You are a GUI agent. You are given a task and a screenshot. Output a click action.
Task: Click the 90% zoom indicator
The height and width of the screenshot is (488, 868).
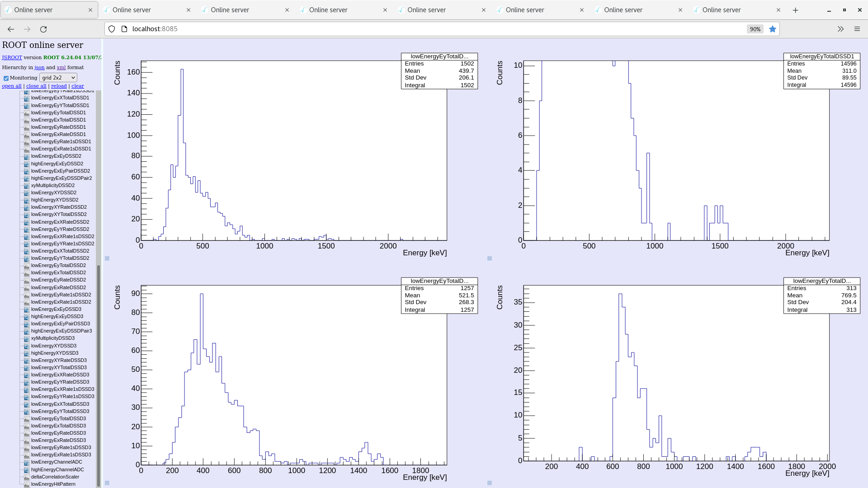(755, 29)
